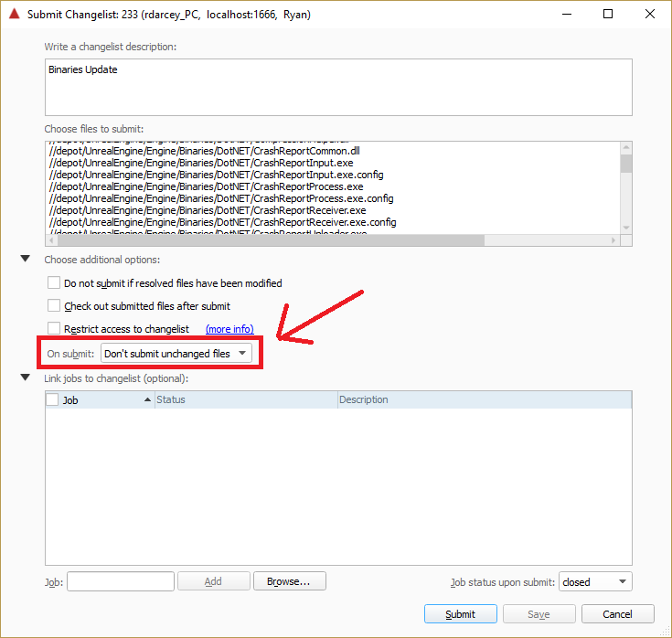Screen dimensions: 672x638
Task: Click the file list scroll up arrow
Action: pyautogui.click(x=626, y=147)
